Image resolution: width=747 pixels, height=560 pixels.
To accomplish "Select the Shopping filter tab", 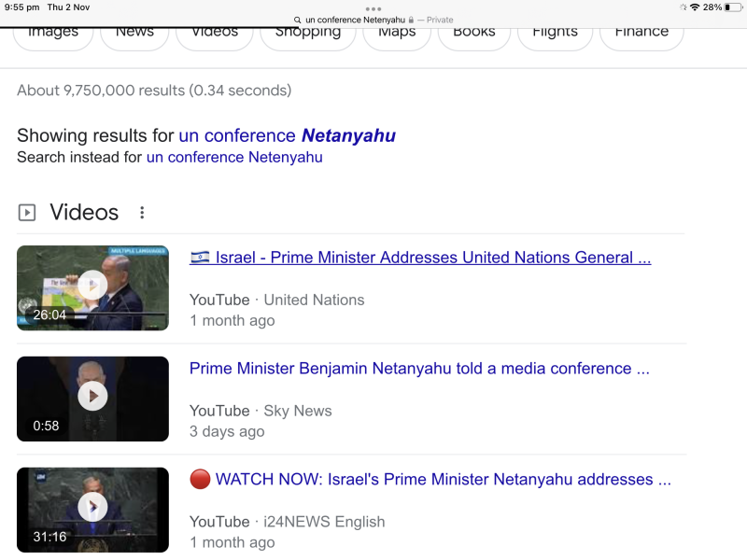I will coord(308,33).
